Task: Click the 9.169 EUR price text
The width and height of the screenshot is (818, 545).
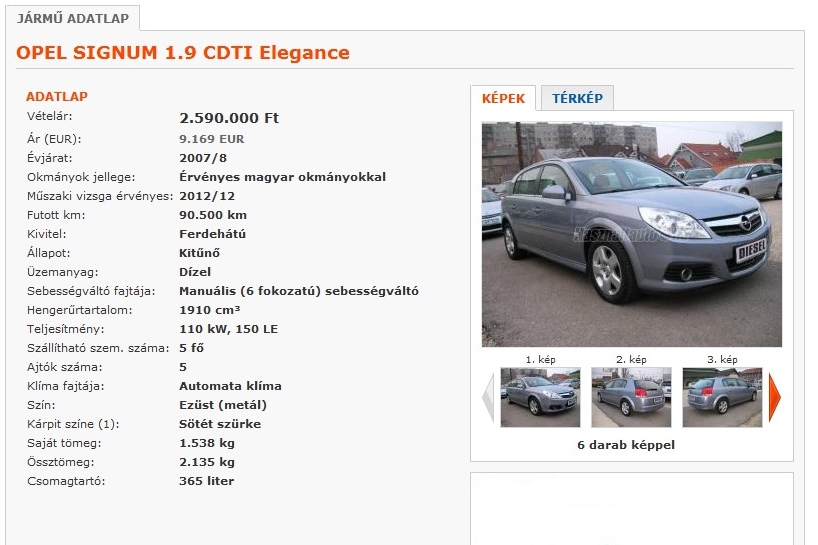Action: pyautogui.click(x=211, y=139)
